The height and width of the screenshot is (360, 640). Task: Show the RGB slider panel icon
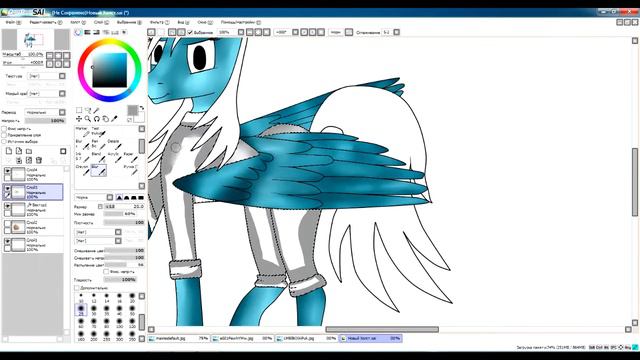[87, 32]
